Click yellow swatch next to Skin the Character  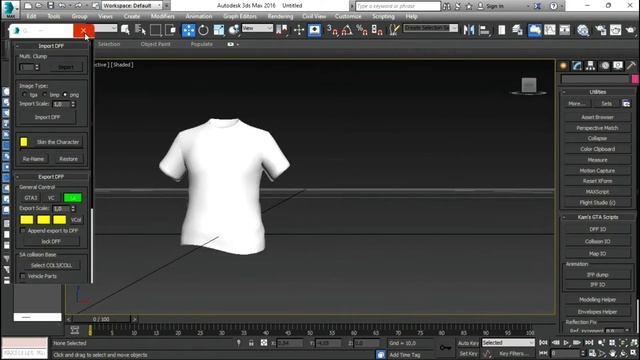coord(24,142)
